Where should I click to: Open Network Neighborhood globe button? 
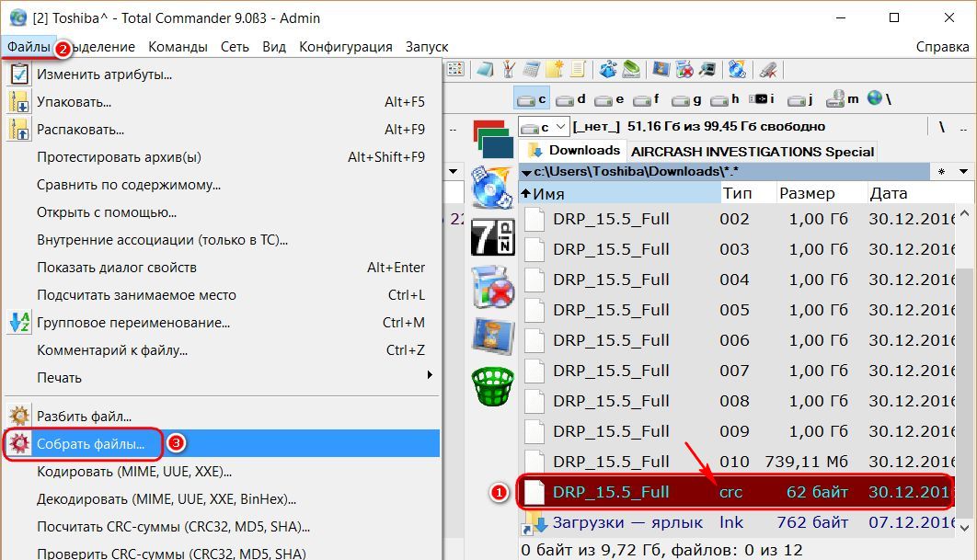[879, 99]
